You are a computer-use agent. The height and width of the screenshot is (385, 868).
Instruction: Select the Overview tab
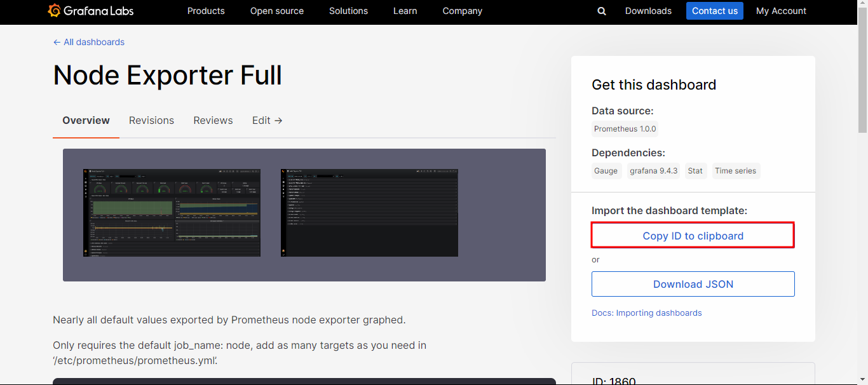point(86,120)
